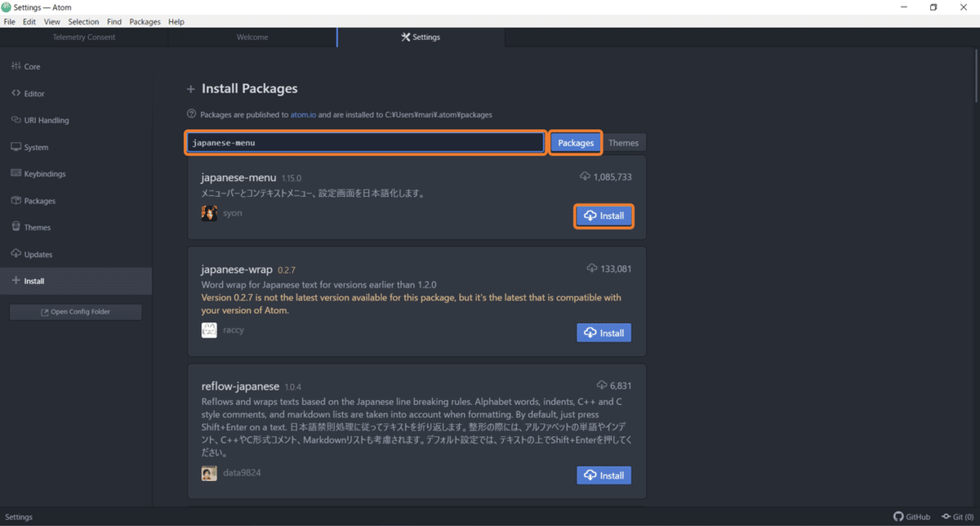Screen dimensions: 980x526
Task: Click the URI Handling link icon
Action: click(x=16, y=120)
